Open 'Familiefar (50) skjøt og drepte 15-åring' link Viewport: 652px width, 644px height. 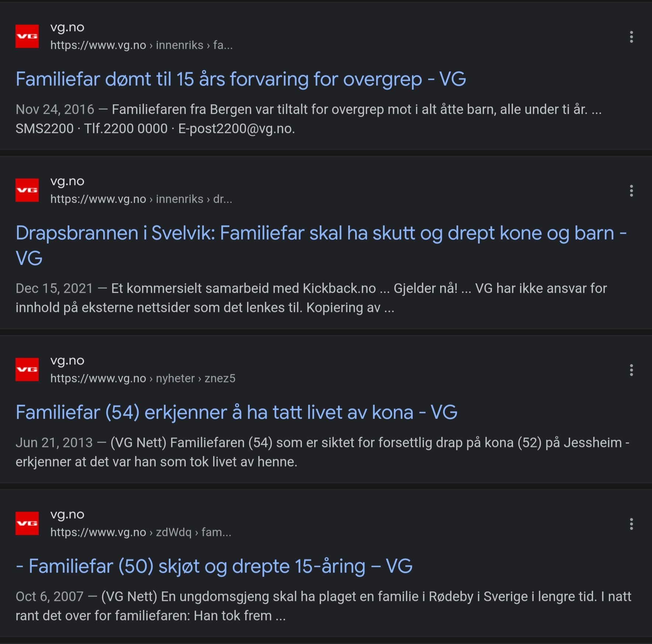tap(214, 566)
